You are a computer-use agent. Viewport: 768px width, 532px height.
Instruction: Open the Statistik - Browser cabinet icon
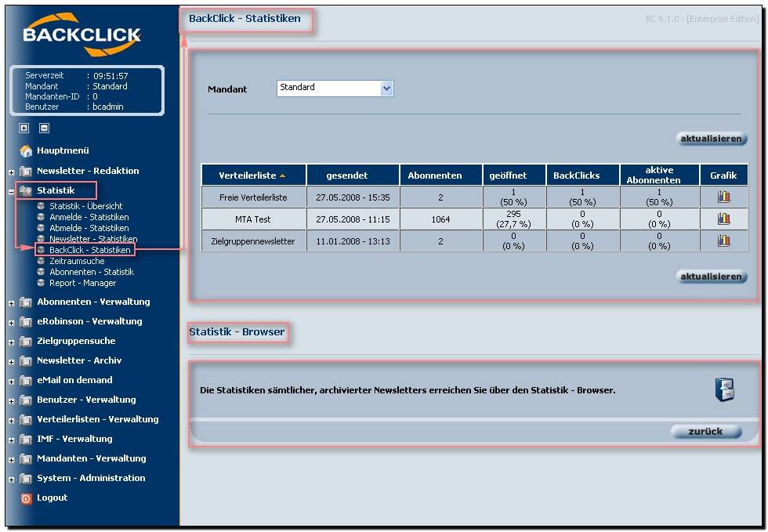724,390
